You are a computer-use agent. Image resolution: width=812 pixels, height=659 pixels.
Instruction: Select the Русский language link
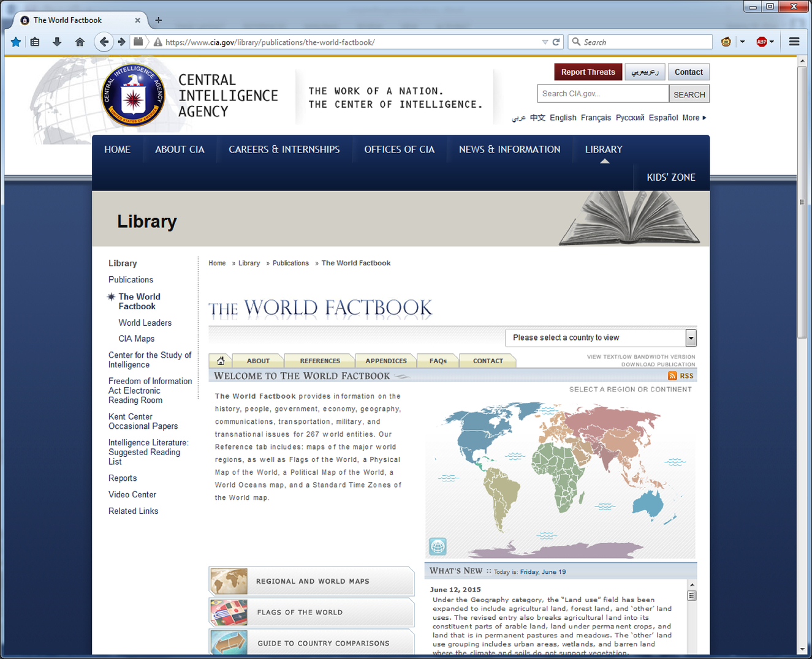pos(630,118)
